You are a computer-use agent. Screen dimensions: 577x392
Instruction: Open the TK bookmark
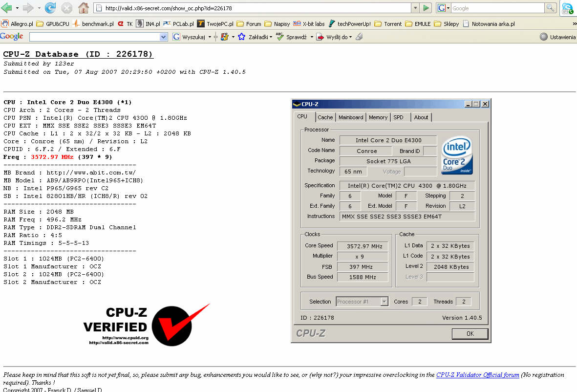125,23
